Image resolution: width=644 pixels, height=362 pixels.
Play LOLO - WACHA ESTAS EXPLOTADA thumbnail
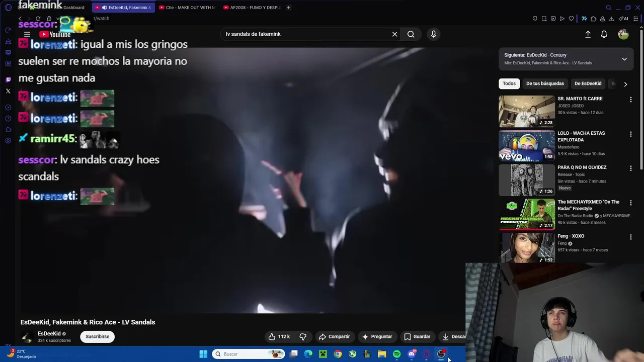(527, 146)
